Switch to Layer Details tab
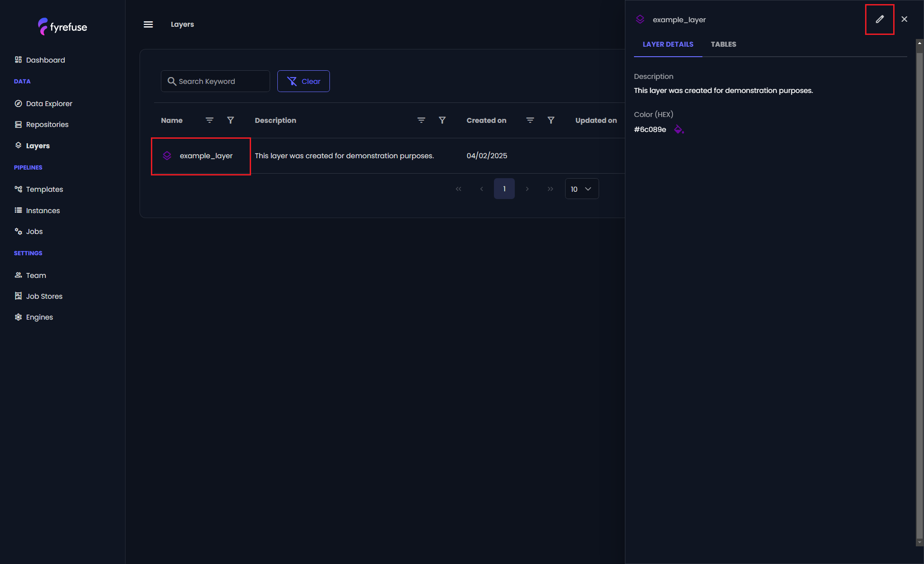The image size is (924, 564). tap(668, 44)
